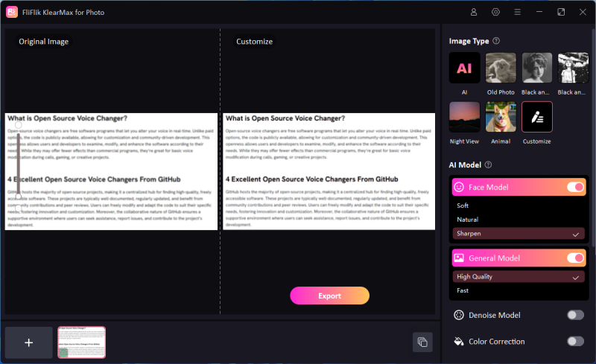
Task: Disable the Face Model toggle
Action: coord(575,187)
